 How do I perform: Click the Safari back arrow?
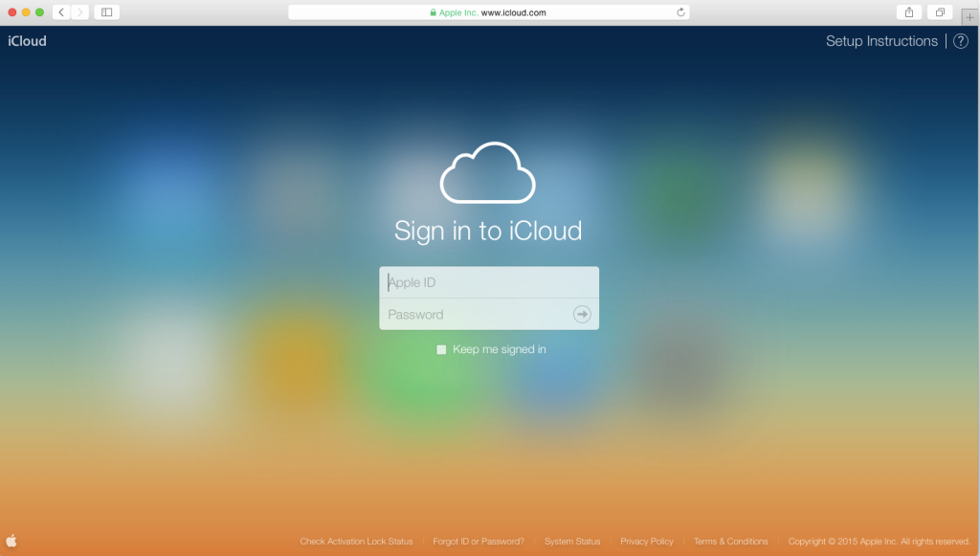(x=61, y=12)
